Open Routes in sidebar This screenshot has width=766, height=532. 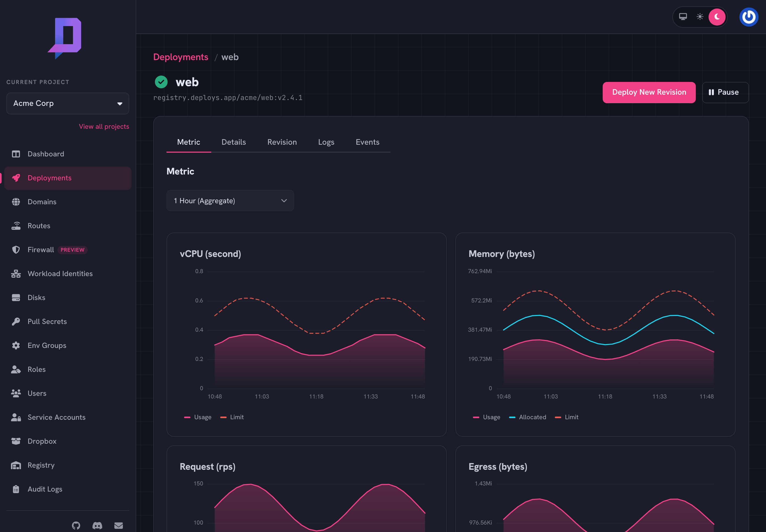[68, 226]
